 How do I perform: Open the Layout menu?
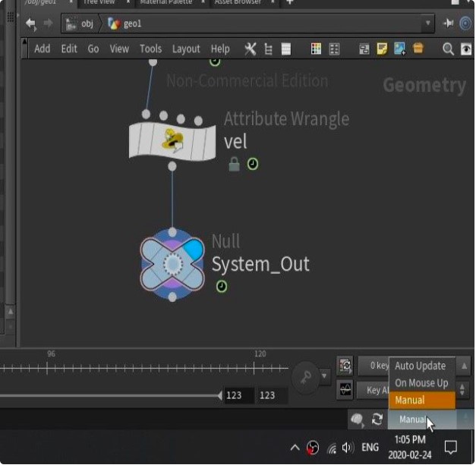[186, 49]
